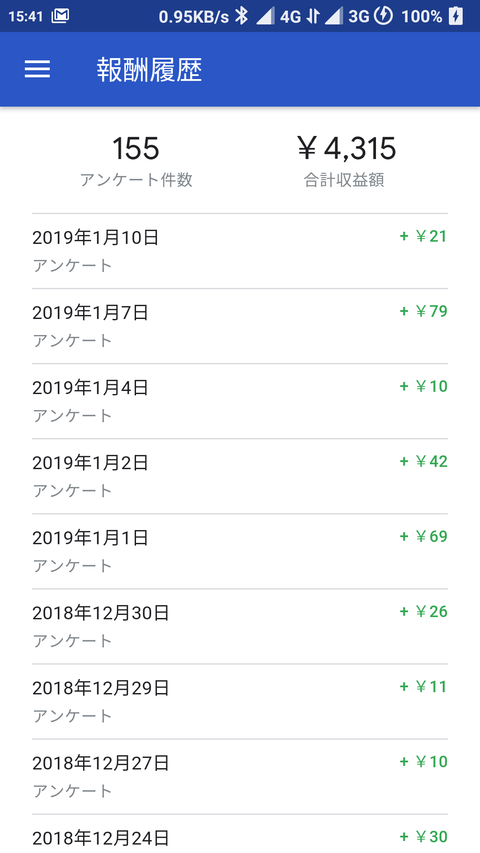The image size is (480, 853).
Task: Open the 2019年1月10日 survey entry
Action: (x=240, y=251)
